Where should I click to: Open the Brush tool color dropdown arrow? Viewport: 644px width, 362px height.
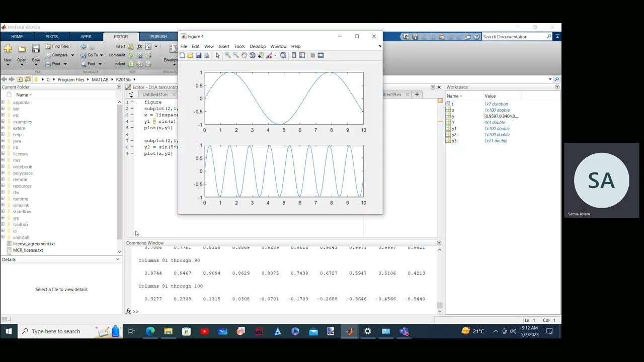pyautogui.click(x=275, y=55)
